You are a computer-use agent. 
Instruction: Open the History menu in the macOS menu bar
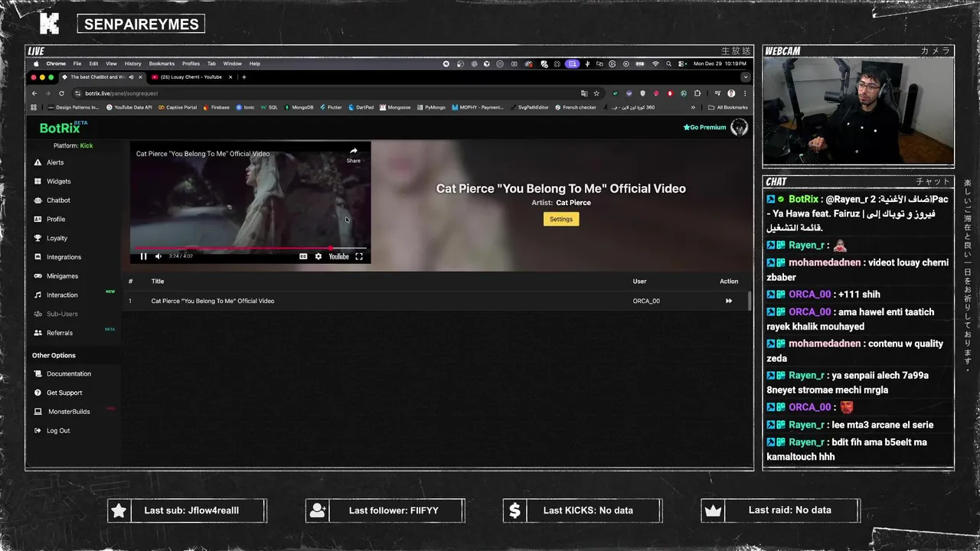coord(132,64)
